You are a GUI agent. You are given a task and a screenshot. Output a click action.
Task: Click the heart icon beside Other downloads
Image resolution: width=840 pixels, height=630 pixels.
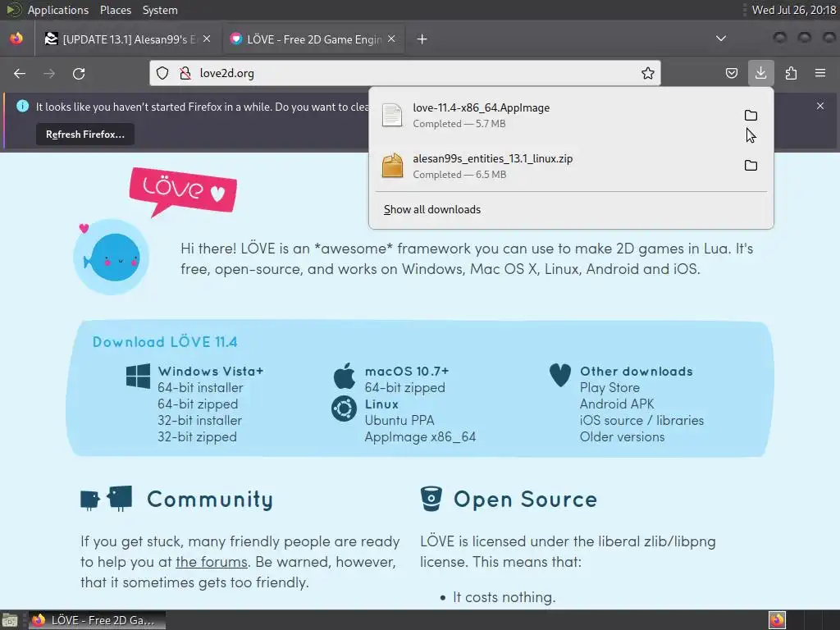559,375
